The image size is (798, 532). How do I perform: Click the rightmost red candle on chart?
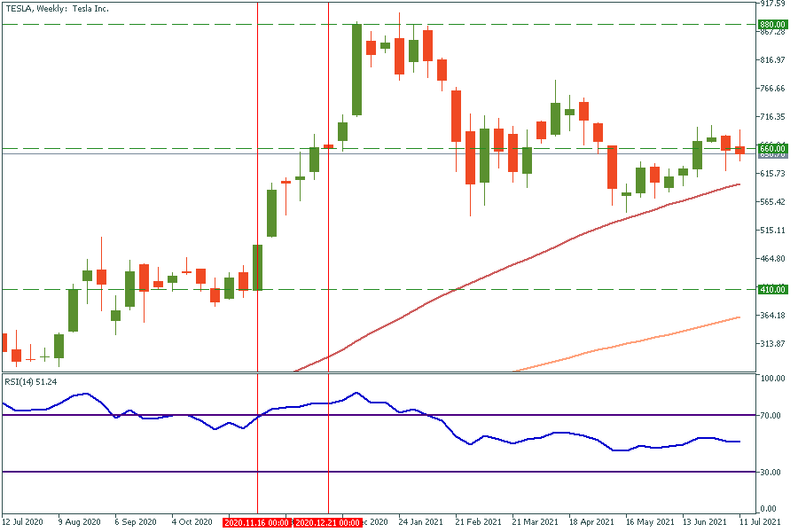point(739,149)
